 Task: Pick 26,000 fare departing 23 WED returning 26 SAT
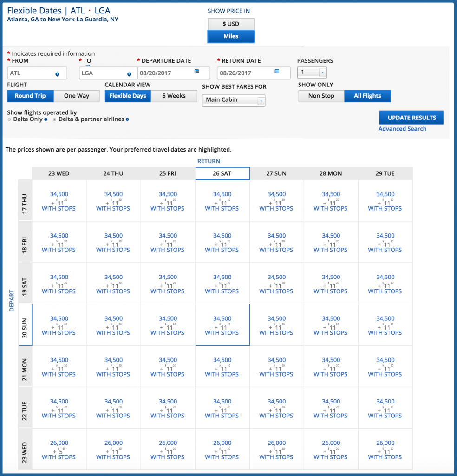click(x=222, y=450)
